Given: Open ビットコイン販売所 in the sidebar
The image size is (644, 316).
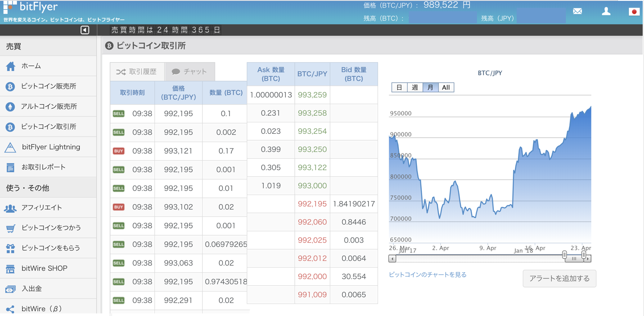Looking at the screenshot, I should pyautogui.click(x=48, y=86).
